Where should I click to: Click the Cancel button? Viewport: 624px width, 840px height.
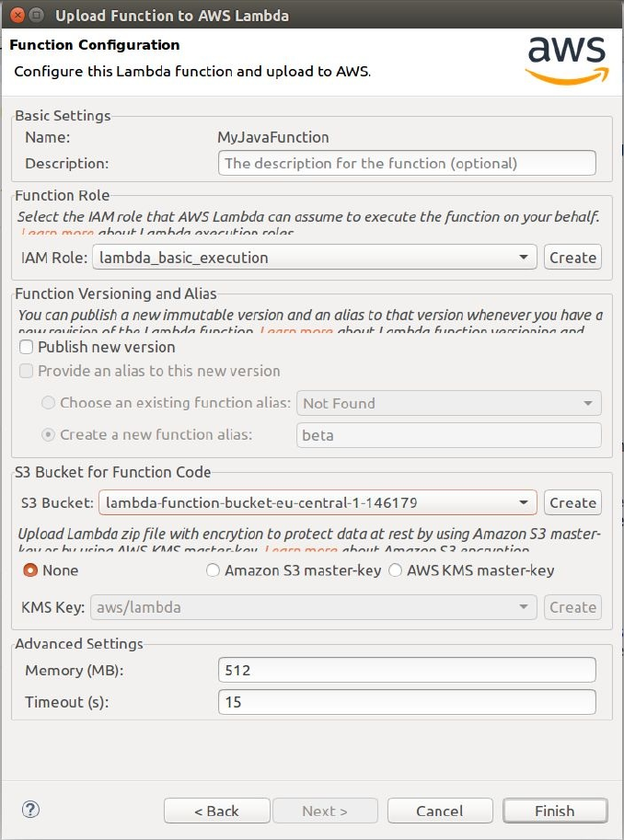pyautogui.click(x=439, y=811)
